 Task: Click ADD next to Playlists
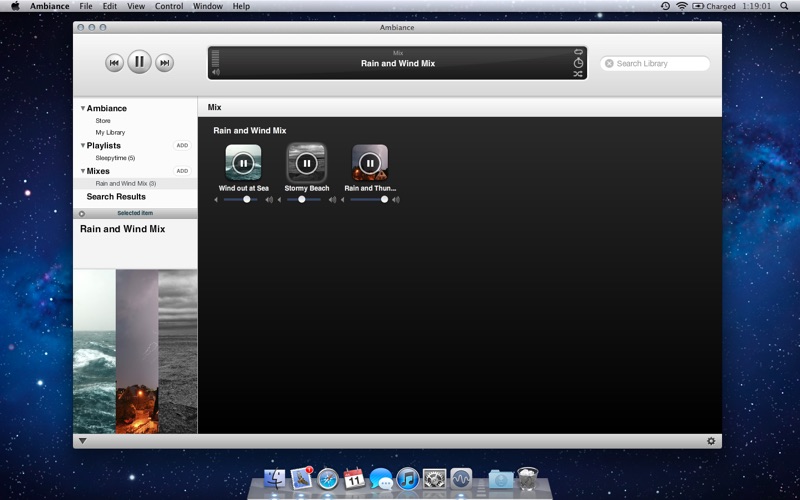pyautogui.click(x=182, y=146)
